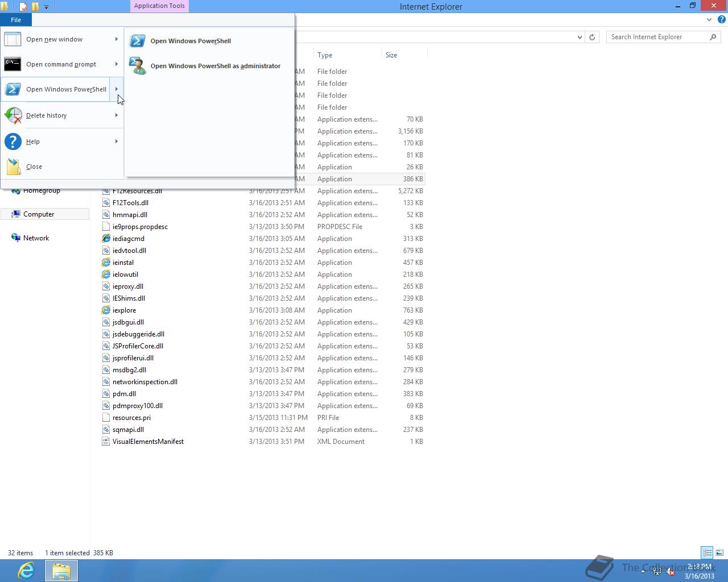Expand the ribbon with chevron

[x=709, y=19]
